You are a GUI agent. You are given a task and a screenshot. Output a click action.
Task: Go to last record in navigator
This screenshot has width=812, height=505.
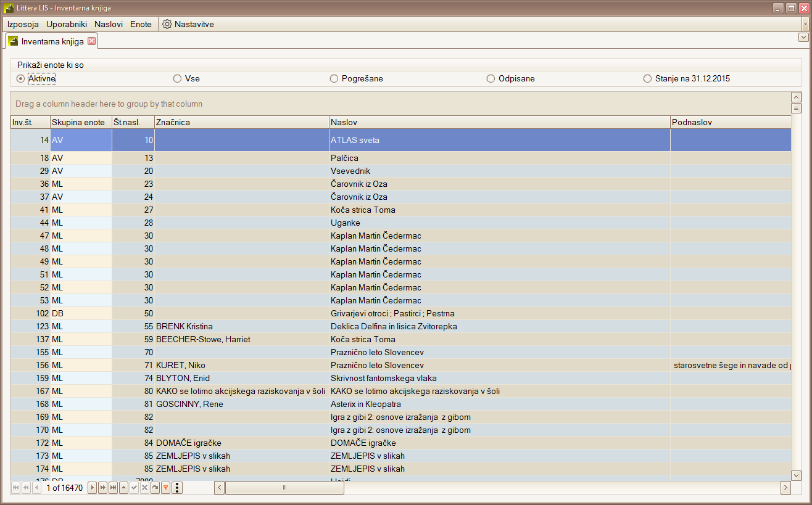coord(113,488)
